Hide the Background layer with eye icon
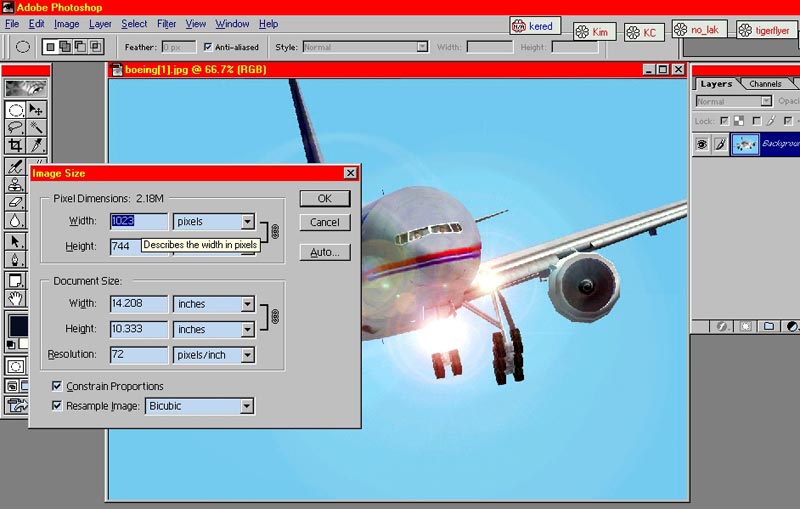 (702, 144)
